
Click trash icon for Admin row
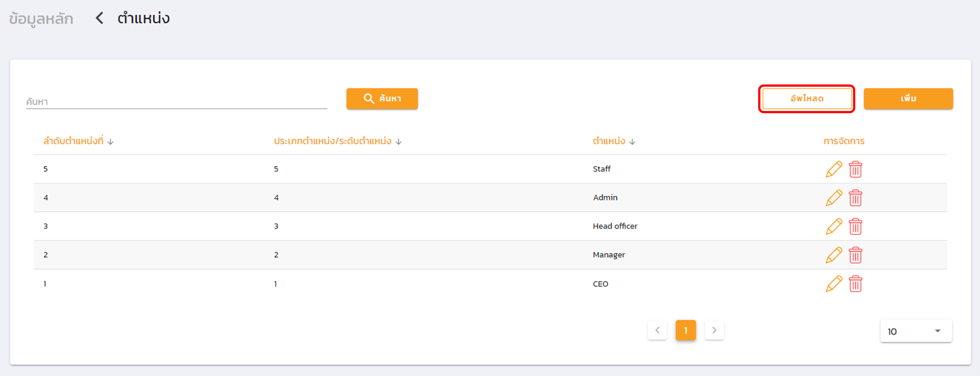[855, 197]
